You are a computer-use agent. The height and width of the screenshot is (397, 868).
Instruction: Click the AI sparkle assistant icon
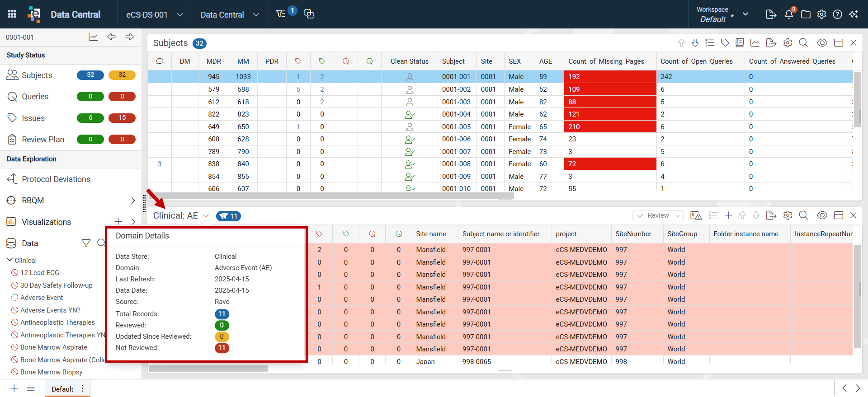coord(854,14)
